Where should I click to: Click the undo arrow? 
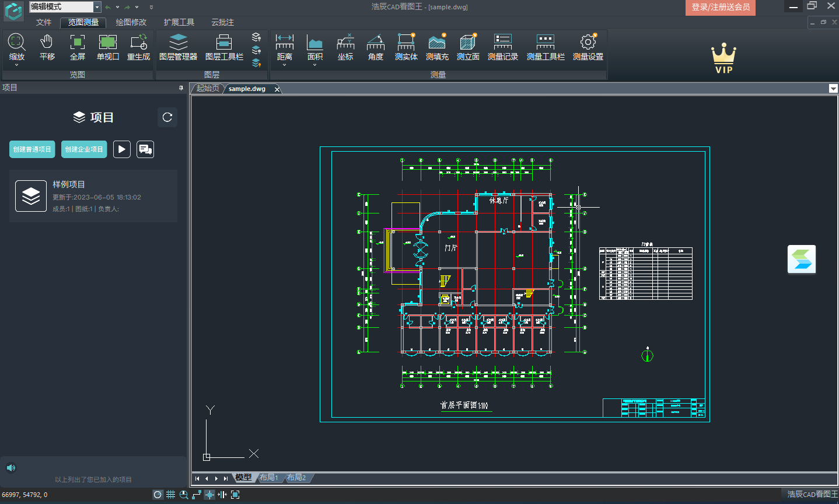[x=108, y=7]
